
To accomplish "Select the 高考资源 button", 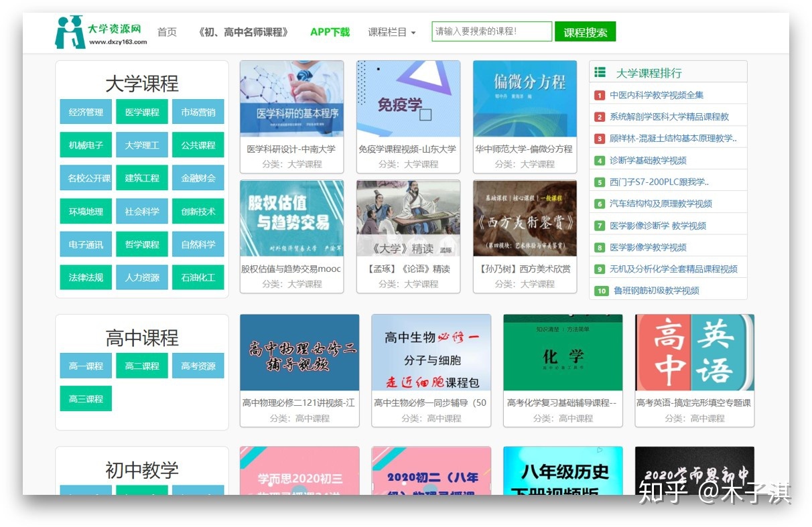I will click(x=198, y=366).
